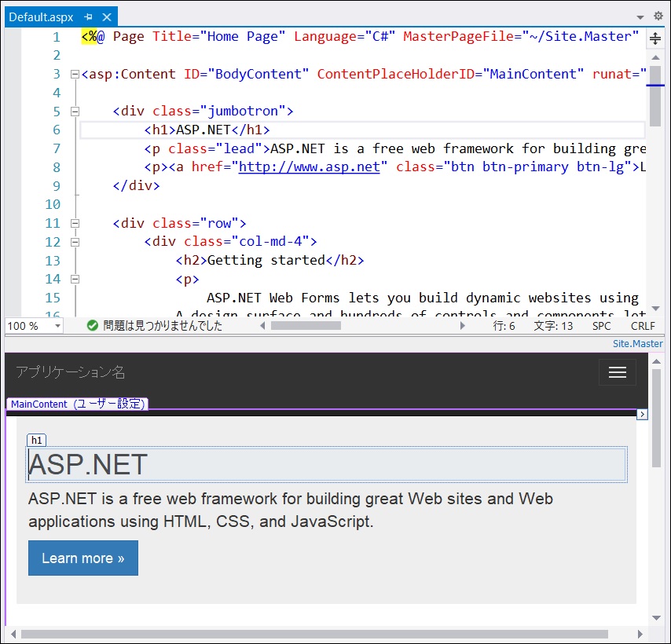Viewport: 671px width, 644px height.
Task: Collapse the jumbotron div on line 5
Action: [x=75, y=112]
